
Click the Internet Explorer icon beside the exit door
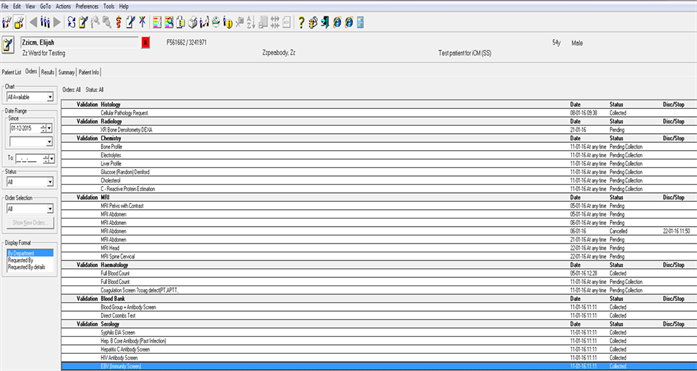(x=337, y=22)
